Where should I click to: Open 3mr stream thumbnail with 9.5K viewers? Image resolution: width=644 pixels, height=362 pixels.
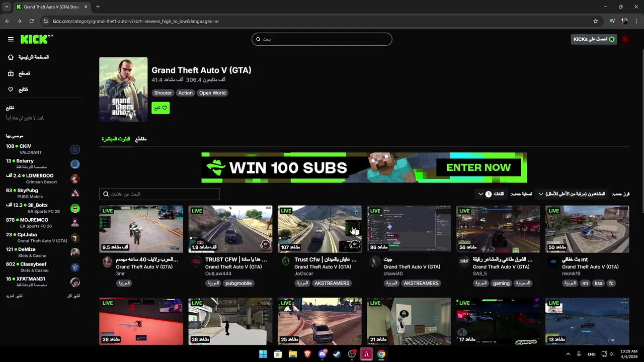coord(141,229)
